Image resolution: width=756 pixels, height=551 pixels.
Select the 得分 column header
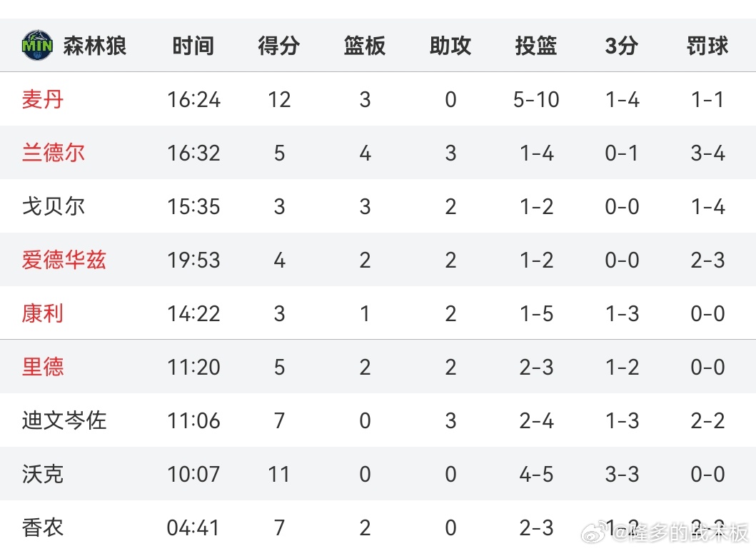coord(279,46)
